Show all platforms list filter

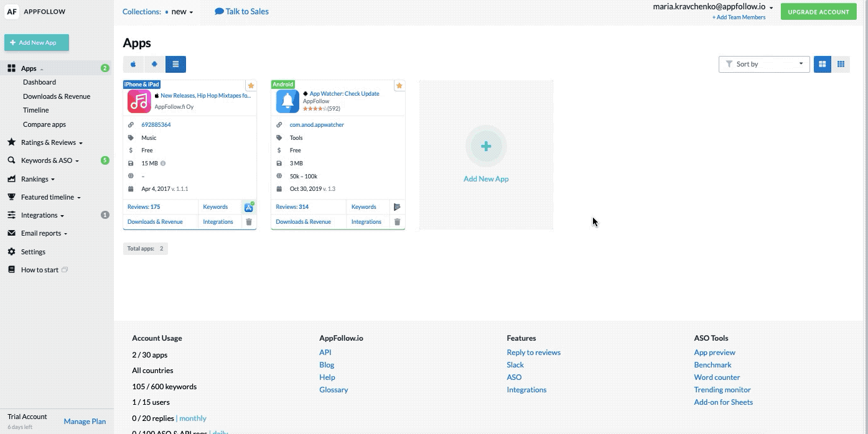pyautogui.click(x=175, y=64)
